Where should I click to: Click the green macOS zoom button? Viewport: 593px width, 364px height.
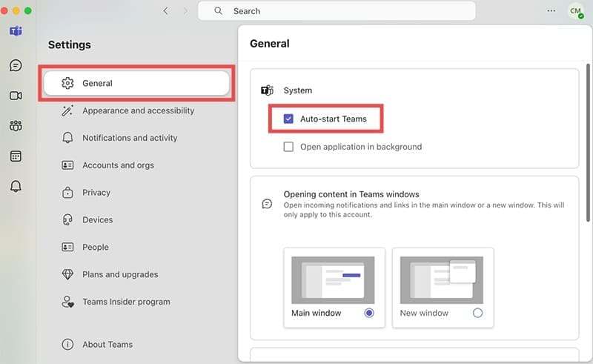(28, 10)
